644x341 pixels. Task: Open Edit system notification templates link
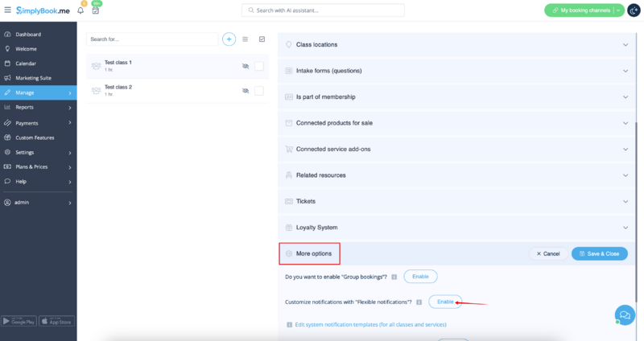pyautogui.click(x=370, y=325)
